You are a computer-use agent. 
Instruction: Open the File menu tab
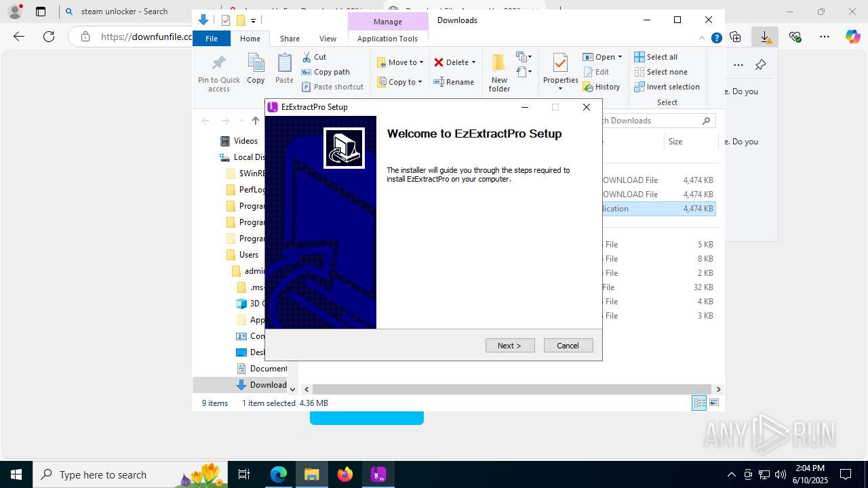pyautogui.click(x=212, y=39)
